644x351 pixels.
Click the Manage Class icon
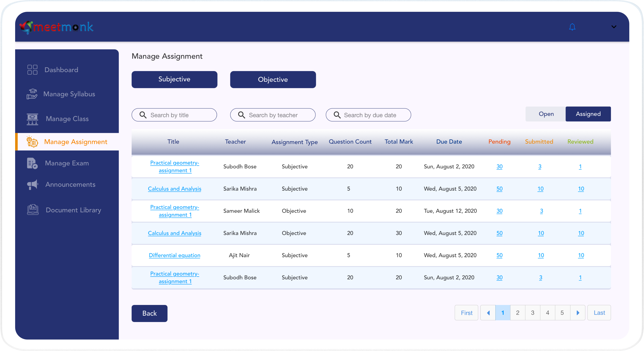pyautogui.click(x=32, y=119)
